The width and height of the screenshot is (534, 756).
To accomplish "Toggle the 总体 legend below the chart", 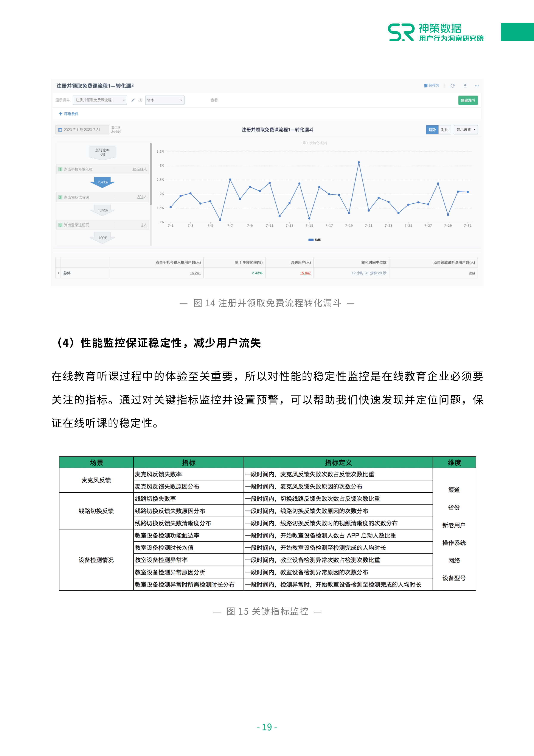I will 315,240.
